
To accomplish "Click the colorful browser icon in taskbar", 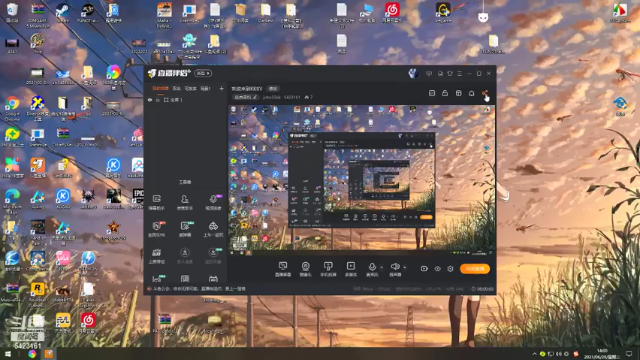I will 32,354.
